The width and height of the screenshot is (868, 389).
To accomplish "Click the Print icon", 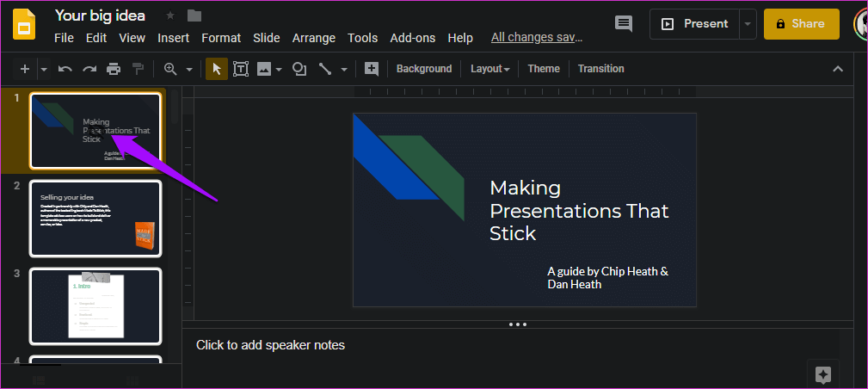I will pos(114,69).
